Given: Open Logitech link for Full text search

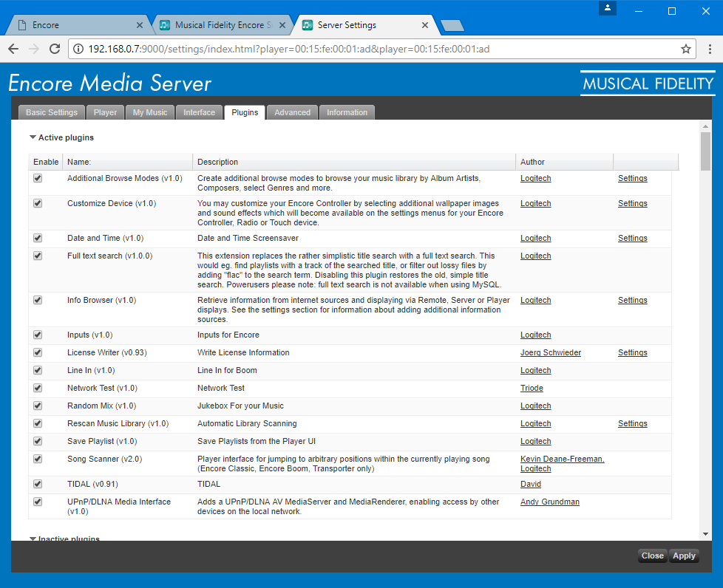Looking at the screenshot, I should (x=535, y=256).
